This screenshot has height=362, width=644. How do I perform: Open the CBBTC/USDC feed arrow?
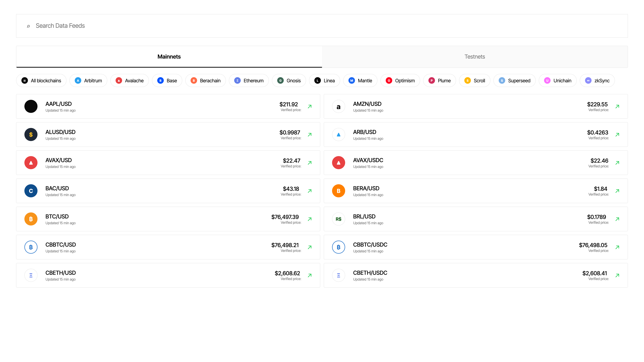tap(617, 247)
